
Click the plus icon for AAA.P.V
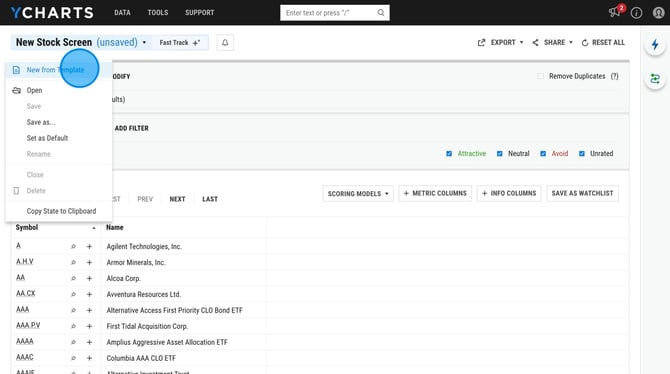coord(89,326)
